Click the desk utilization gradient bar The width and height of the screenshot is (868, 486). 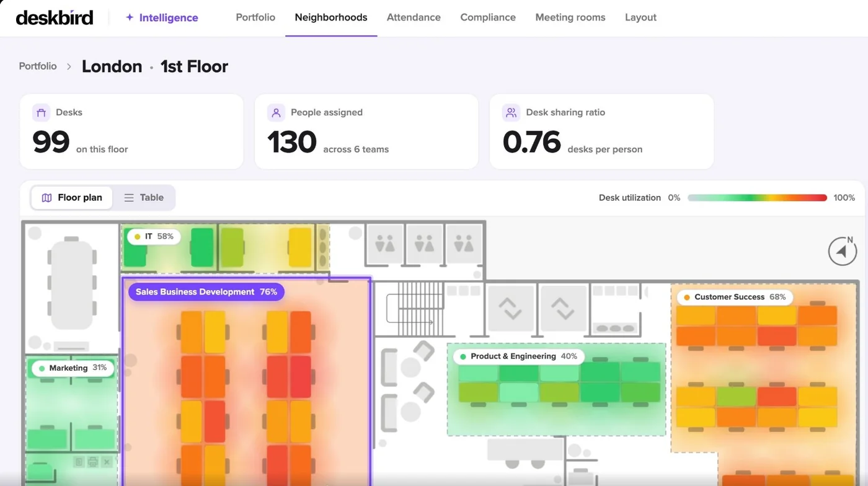(757, 198)
